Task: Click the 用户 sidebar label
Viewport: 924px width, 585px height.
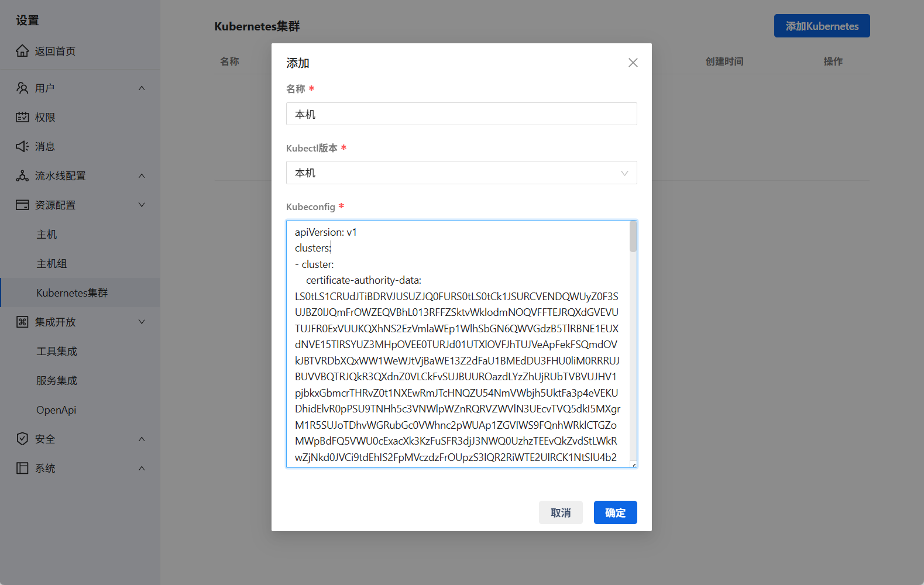Action: 44,88
